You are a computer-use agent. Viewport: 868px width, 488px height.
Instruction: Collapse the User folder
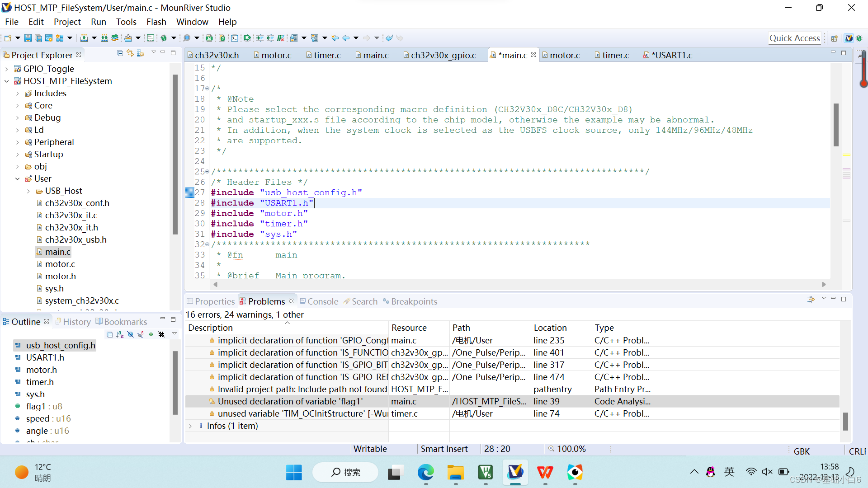point(17,178)
